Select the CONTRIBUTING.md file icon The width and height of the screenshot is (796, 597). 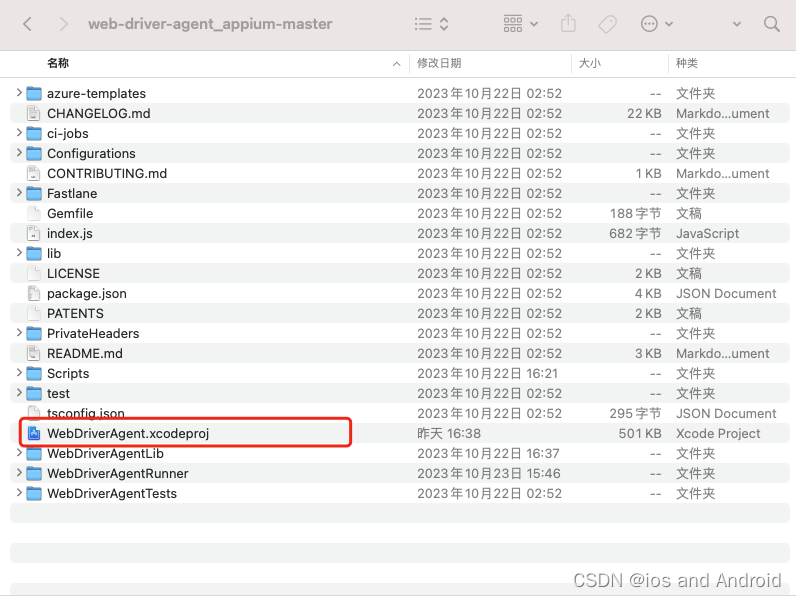click(34, 173)
